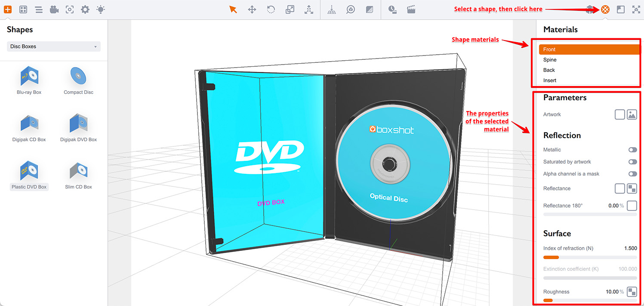
Task: Open the camera panel icon
Action: (54, 9)
